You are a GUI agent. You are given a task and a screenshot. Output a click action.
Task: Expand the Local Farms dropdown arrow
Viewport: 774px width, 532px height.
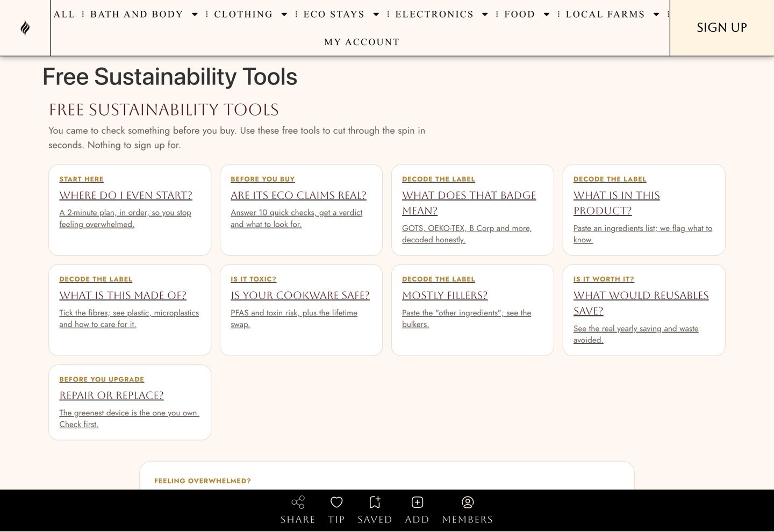click(656, 15)
